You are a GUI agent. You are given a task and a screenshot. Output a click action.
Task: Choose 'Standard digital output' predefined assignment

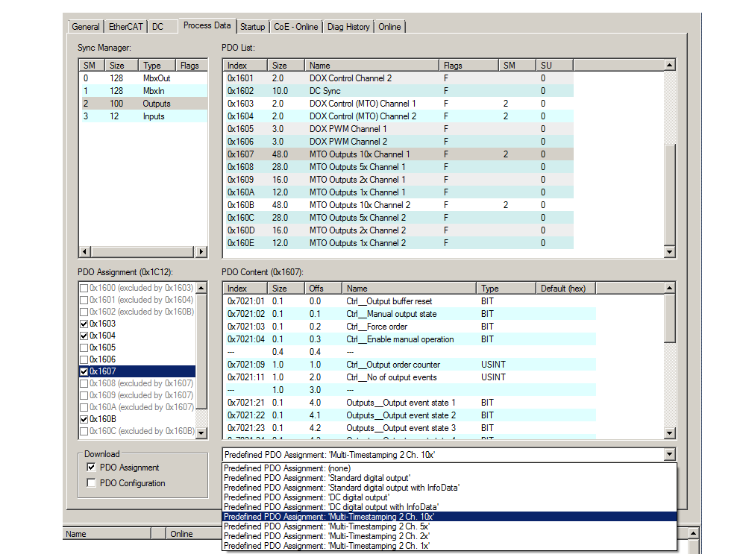[x=449, y=478]
